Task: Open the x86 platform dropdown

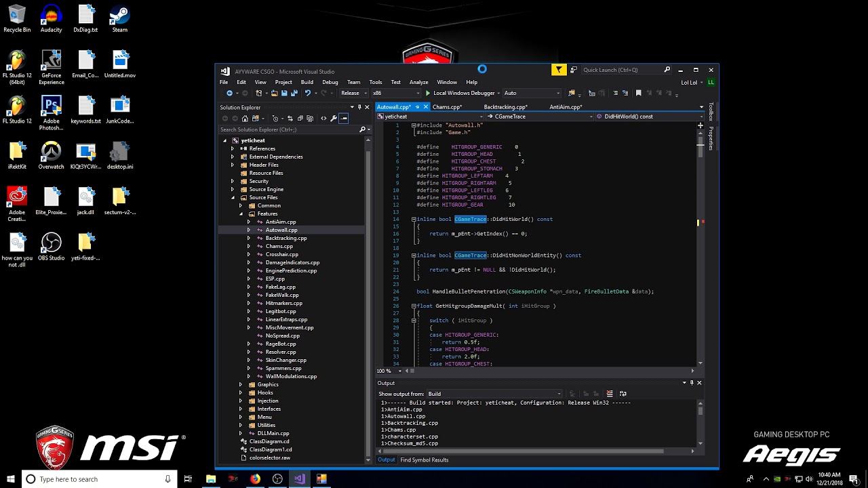Action: click(x=397, y=93)
